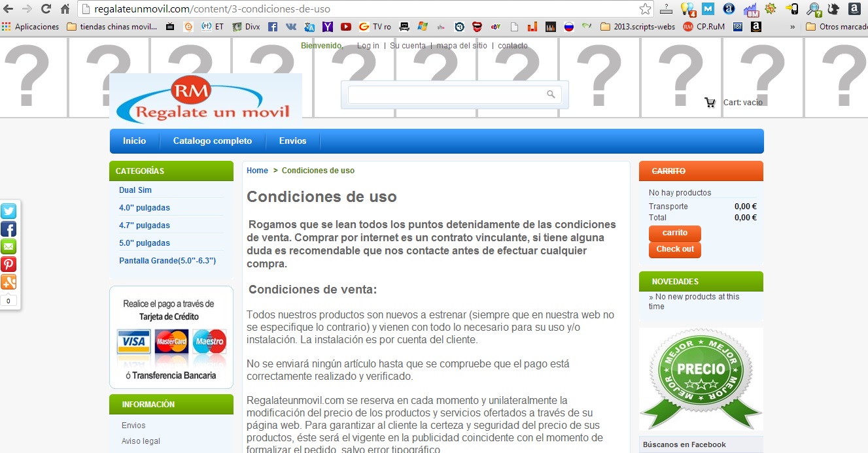
Task: Click the magnifier question extension icon
Action: [814, 10]
